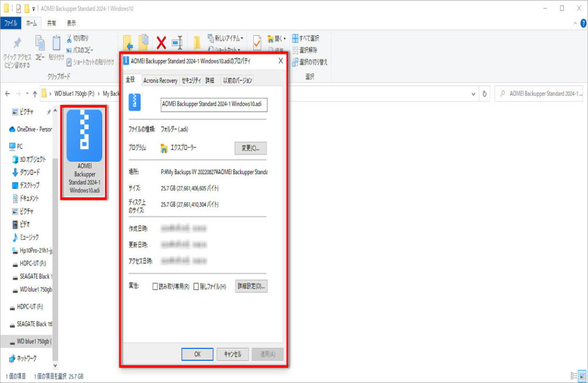
Task: Click the rename icon in ribbon
Action: coord(177,43)
